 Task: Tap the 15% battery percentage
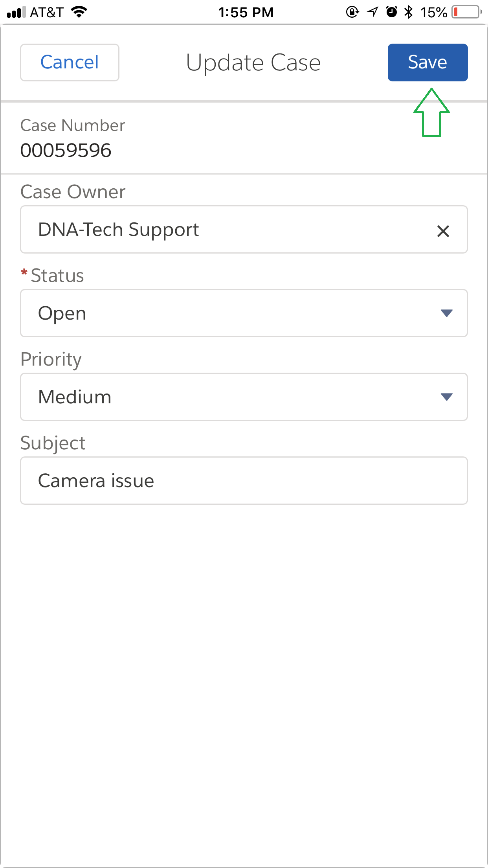click(433, 13)
